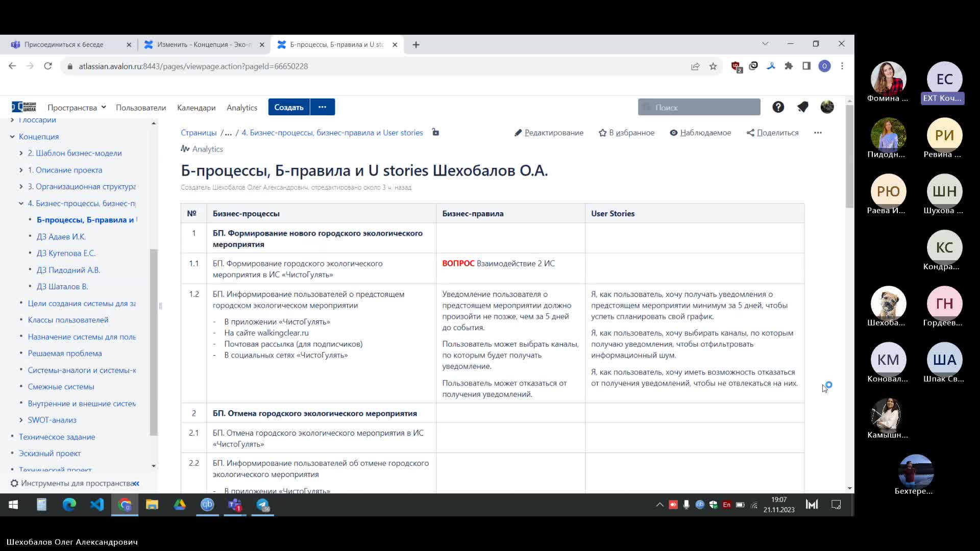
Task: Click sidebar width divider handle
Action: point(160,306)
